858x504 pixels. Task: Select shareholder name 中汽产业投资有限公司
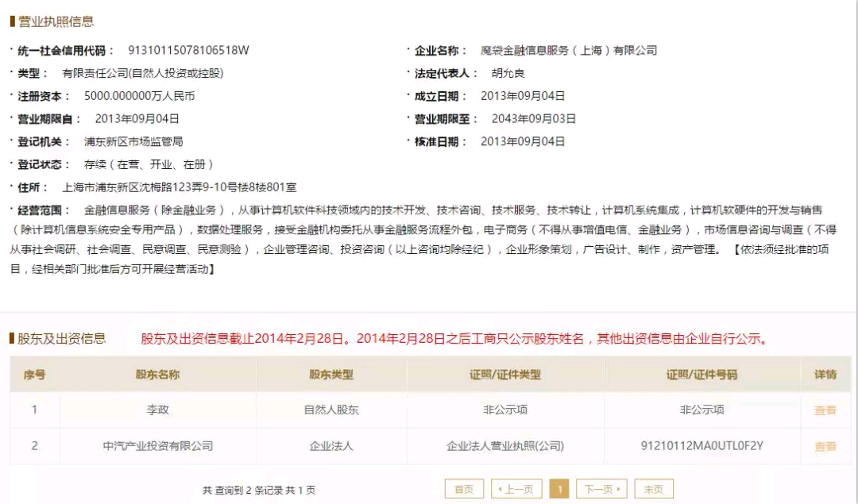pyautogui.click(x=158, y=446)
